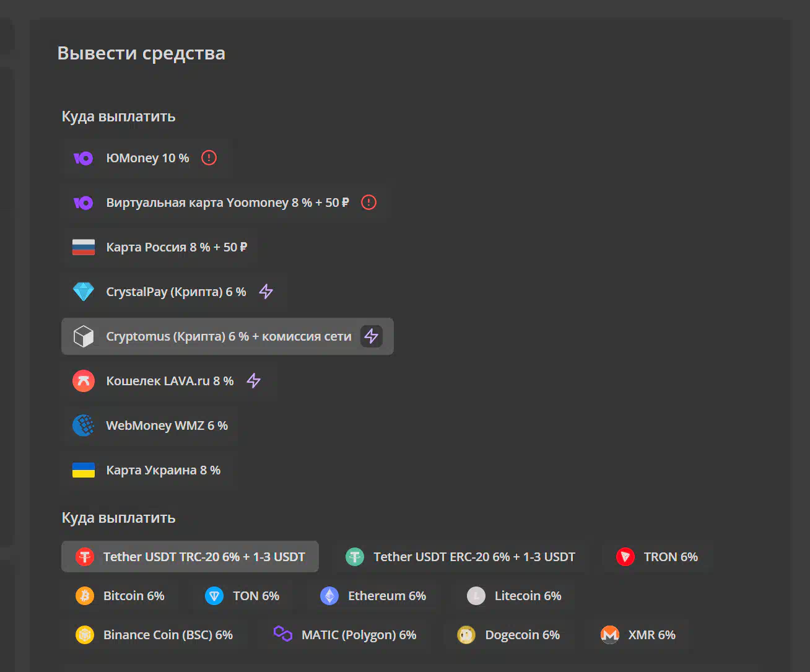Click the red Tether TRC-20 icon
810x672 pixels.
(x=85, y=557)
